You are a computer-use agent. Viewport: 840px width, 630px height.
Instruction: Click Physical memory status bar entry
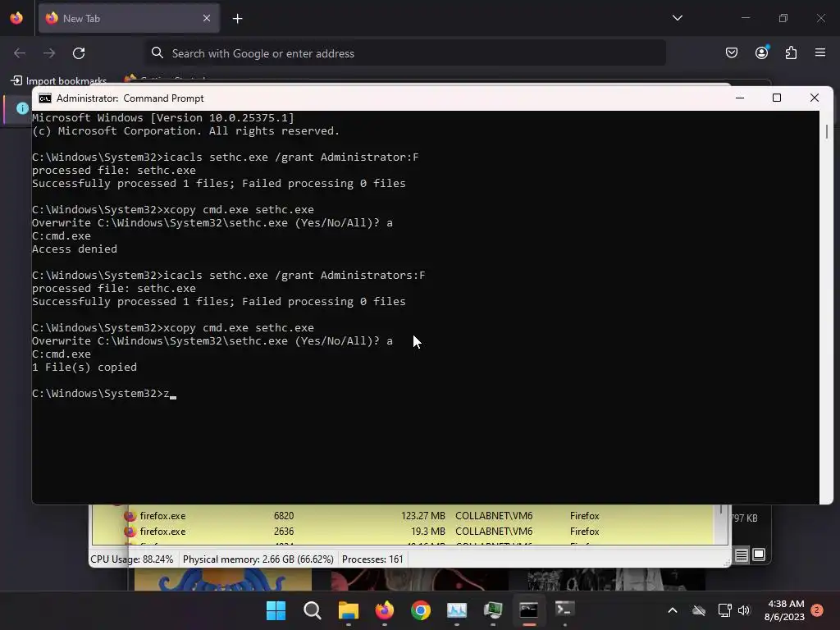pos(258,559)
